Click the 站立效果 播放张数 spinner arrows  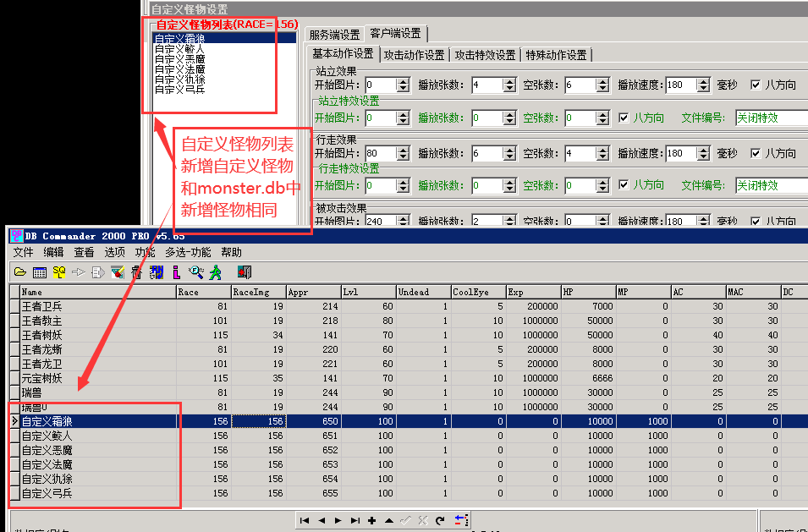tap(508, 85)
